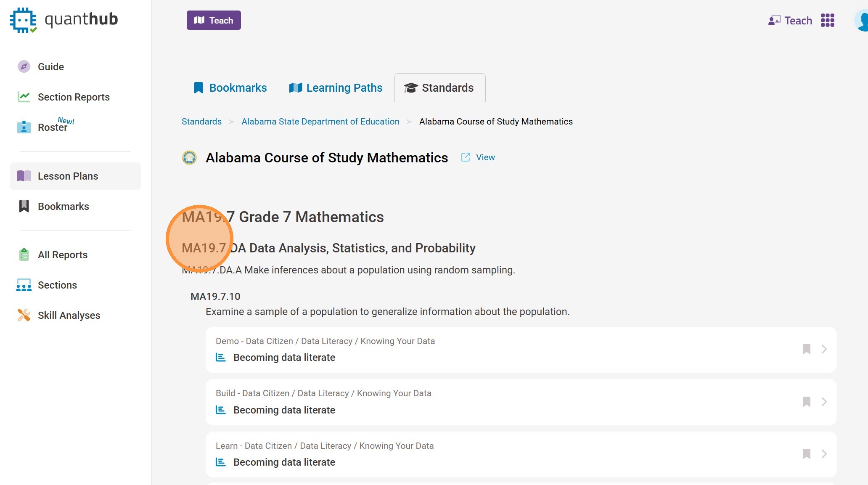Expand Learn Becoming data literate chevron
Screen dimensions: 868x485
click(824, 454)
